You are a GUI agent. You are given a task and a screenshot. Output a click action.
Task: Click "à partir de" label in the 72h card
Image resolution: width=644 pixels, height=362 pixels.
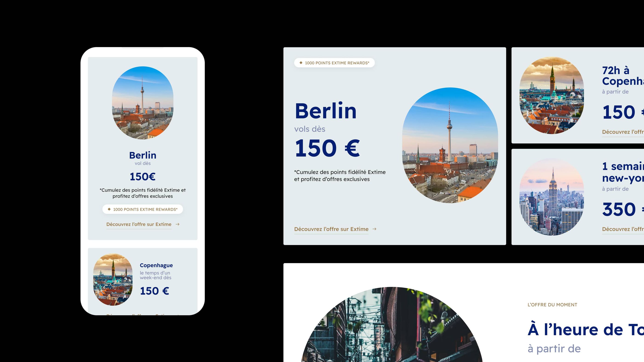tap(615, 92)
